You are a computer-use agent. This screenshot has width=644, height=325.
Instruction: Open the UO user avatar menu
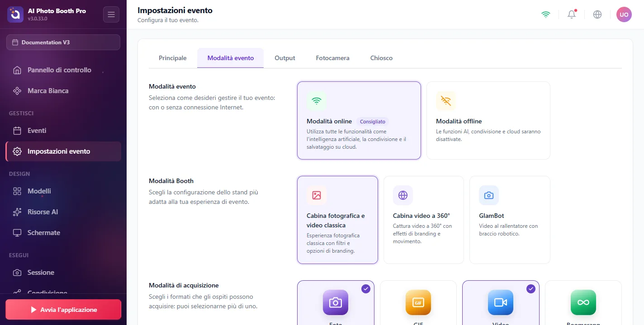(x=624, y=14)
